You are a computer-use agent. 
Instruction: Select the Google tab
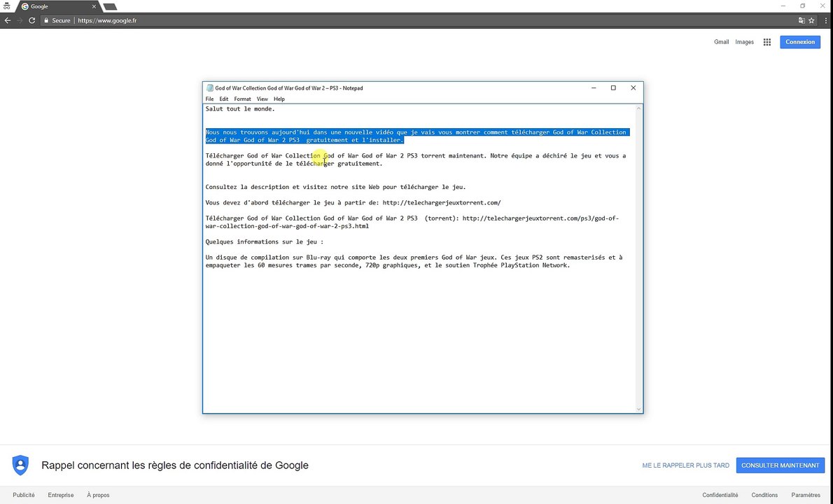(57, 6)
